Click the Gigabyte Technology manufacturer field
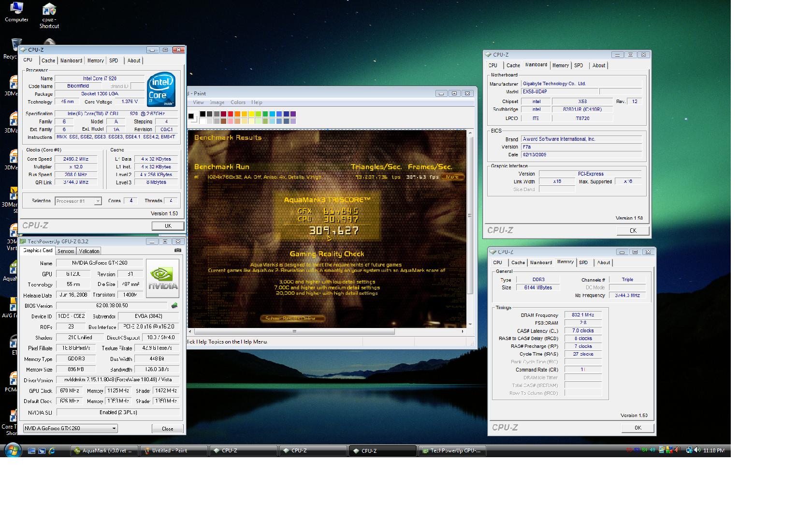 coord(581,84)
